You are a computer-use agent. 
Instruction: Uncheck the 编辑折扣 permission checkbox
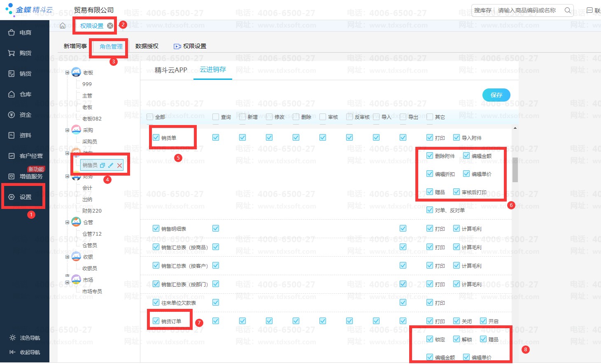click(430, 174)
